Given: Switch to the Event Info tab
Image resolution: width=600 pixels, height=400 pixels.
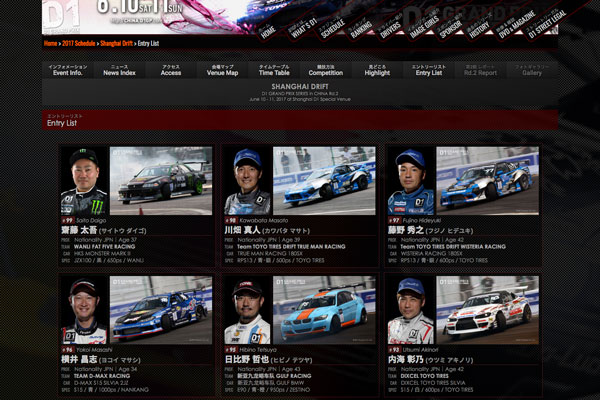Looking at the screenshot, I should tap(69, 70).
